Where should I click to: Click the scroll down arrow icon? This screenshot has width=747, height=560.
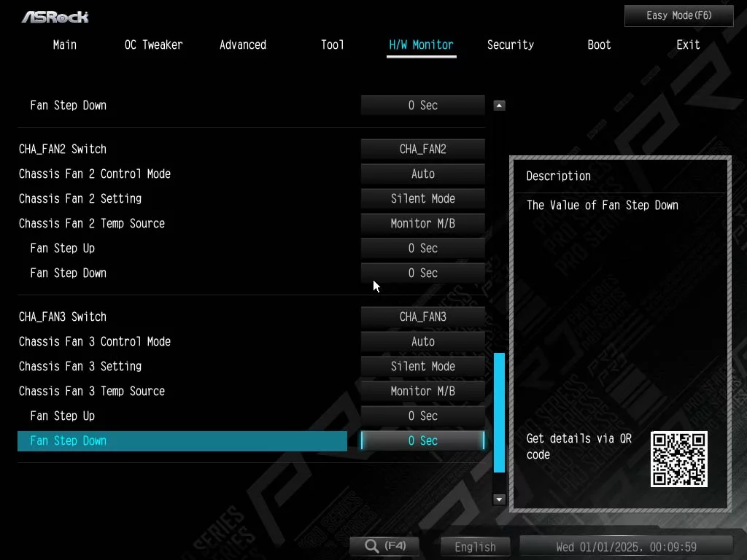point(500,499)
